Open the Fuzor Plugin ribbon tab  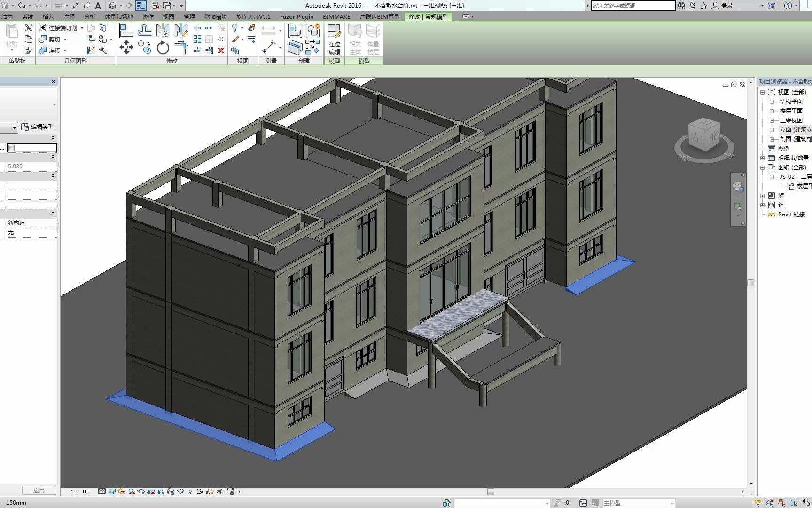click(x=297, y=16)
